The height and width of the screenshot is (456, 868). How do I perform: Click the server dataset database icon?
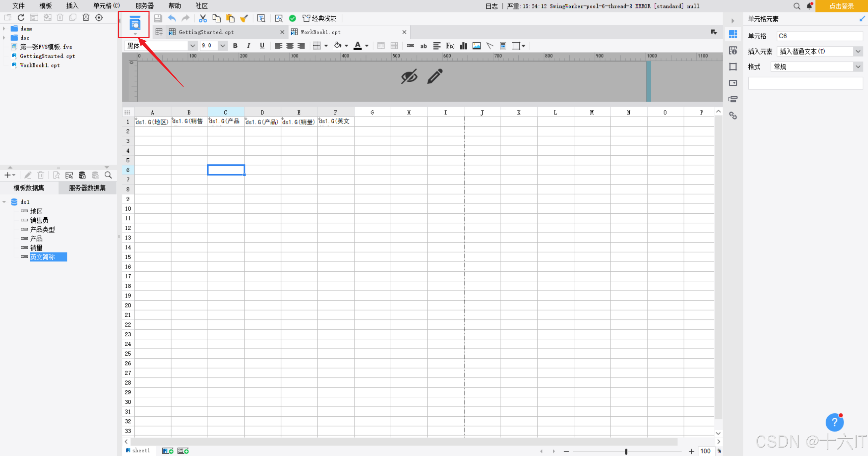click(82, 175)
